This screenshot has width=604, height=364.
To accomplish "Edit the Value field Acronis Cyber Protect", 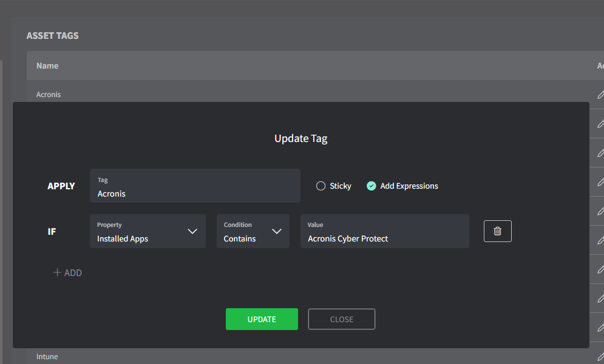I will tap(384, 231).
